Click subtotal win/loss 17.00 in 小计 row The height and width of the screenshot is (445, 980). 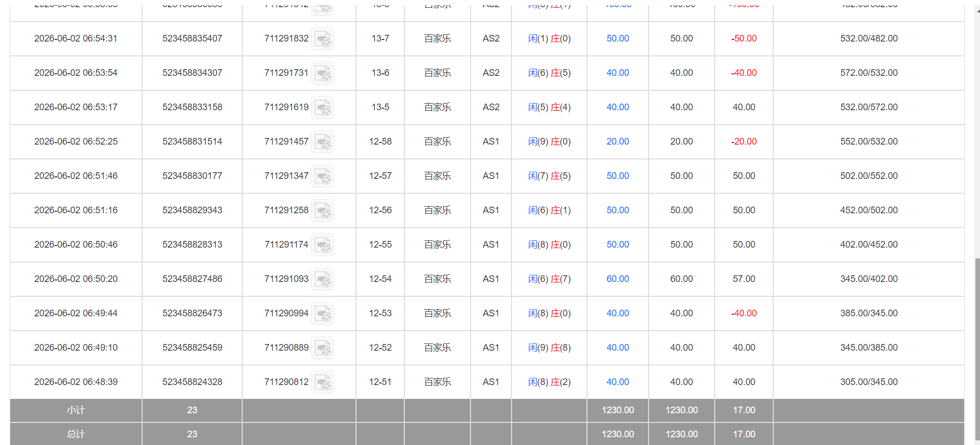click(x=744, y=410)
